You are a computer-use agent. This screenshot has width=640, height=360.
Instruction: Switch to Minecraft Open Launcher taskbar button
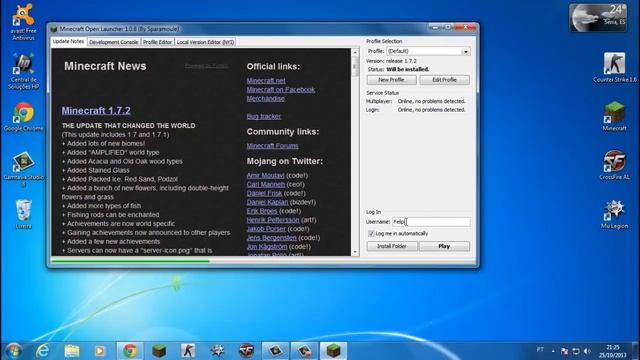click(333, 351)
